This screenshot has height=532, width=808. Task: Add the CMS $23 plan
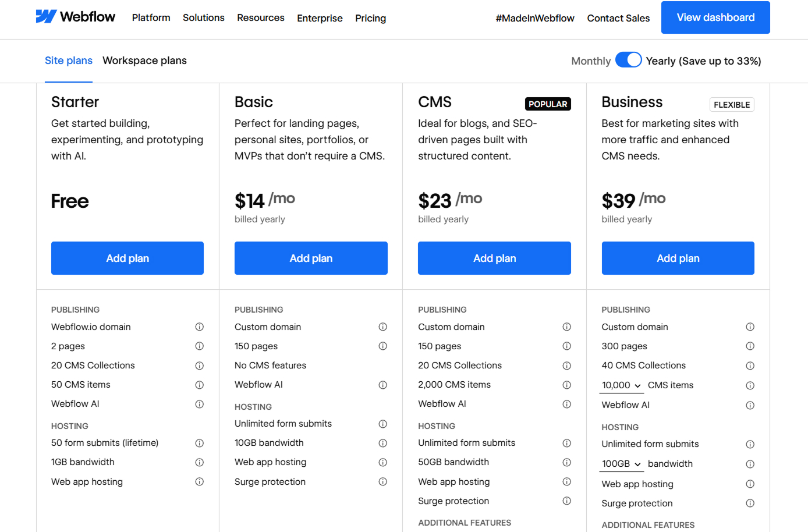coord(494,258)
